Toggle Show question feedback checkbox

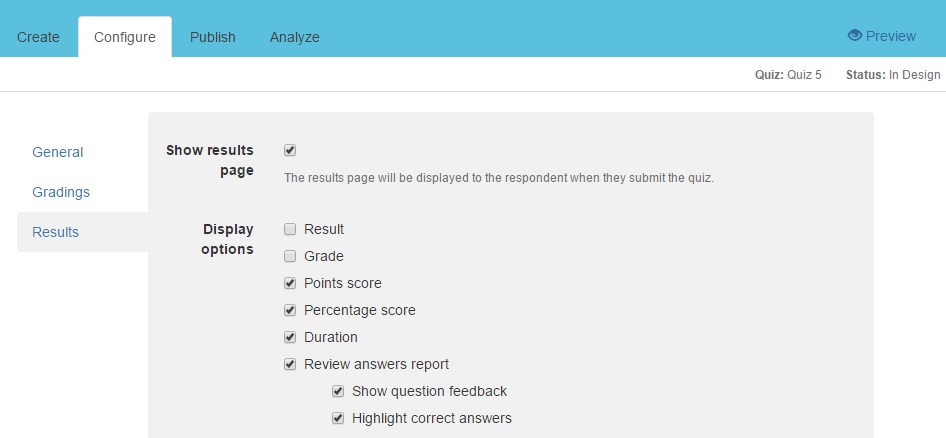(338, 392)
